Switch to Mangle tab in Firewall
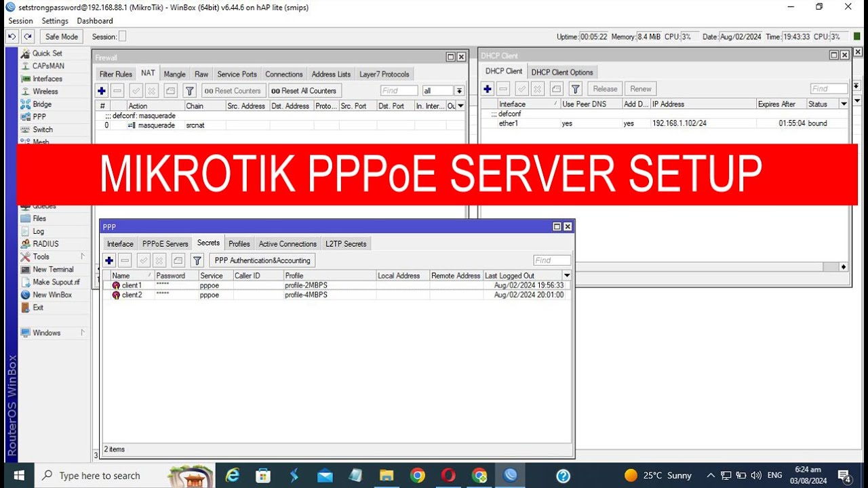 [174, 75]
